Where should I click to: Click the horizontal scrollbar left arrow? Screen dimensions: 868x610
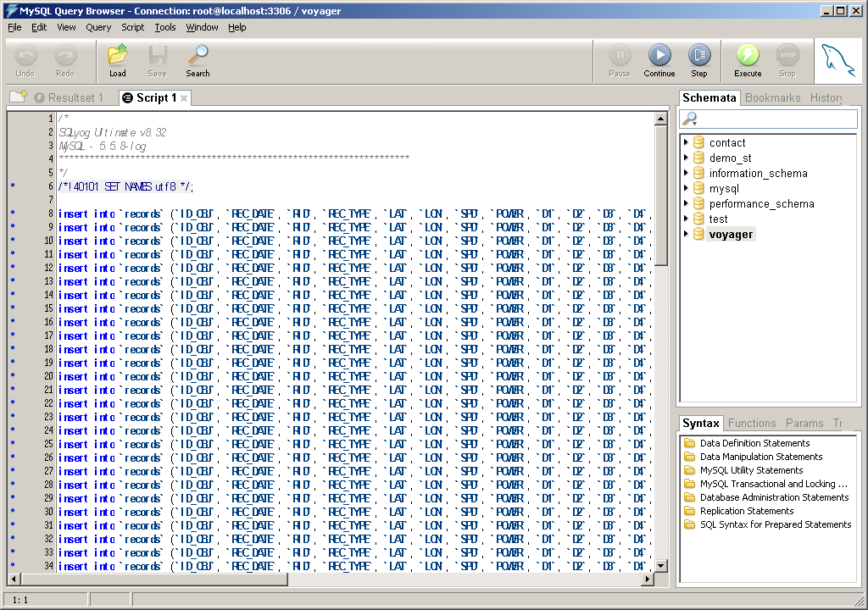[14, 579]
